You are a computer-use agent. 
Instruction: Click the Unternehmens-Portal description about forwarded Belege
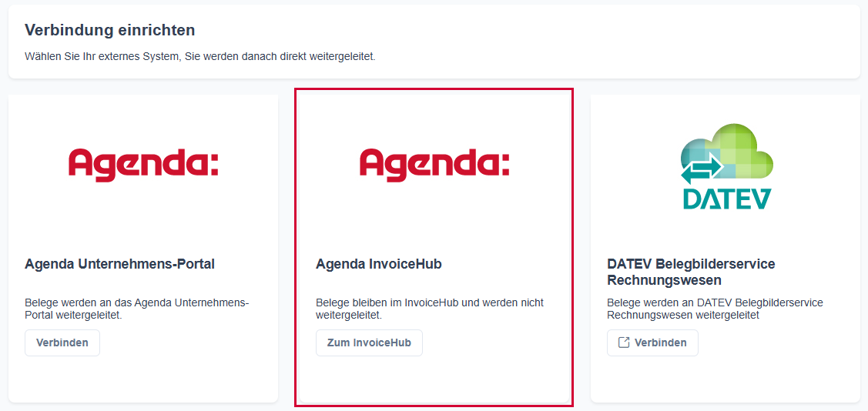[136, 309]
